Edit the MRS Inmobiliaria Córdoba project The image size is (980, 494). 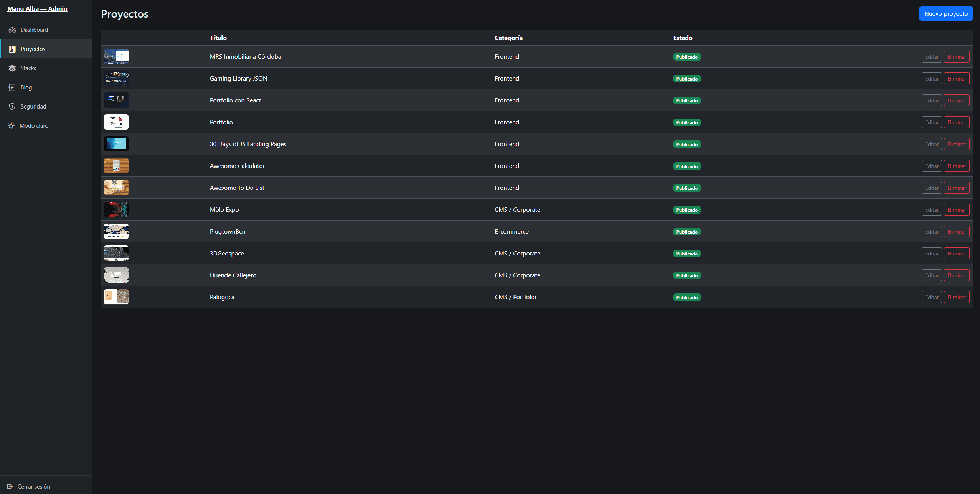pos(932,57)
